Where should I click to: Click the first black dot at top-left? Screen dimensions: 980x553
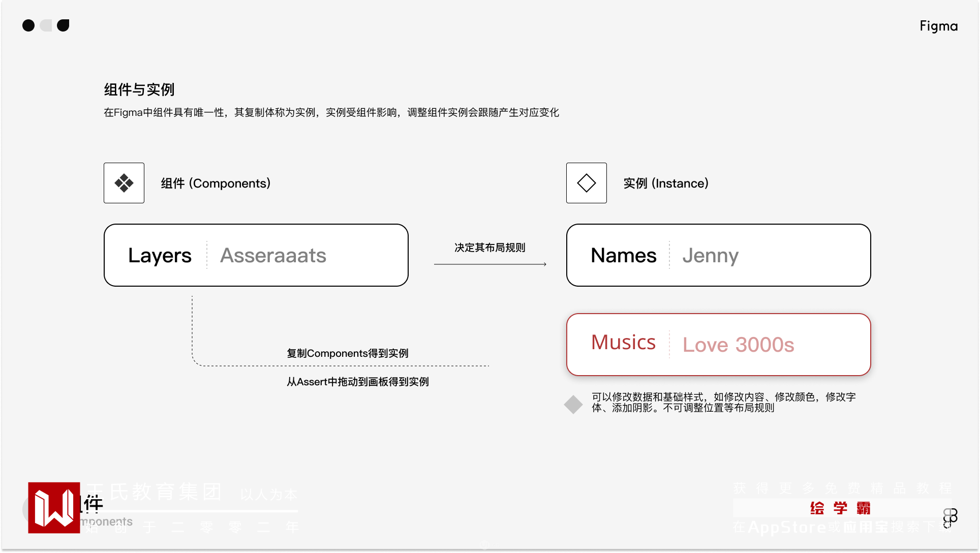pos(28,25)
